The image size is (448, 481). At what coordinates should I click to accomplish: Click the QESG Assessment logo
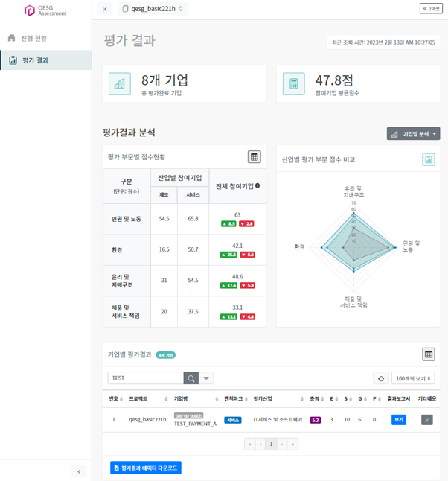point(45,10)
